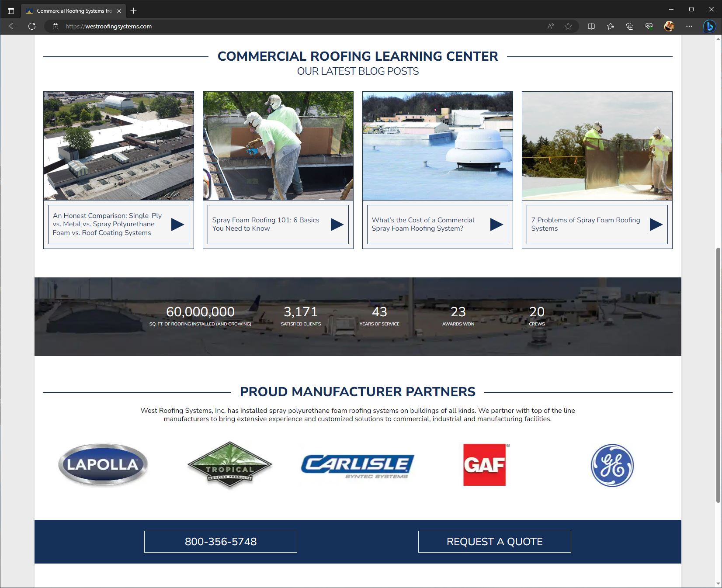Reload the page with the refresh icon
Viewport: 722px width, 588px height.
(32, 26)
